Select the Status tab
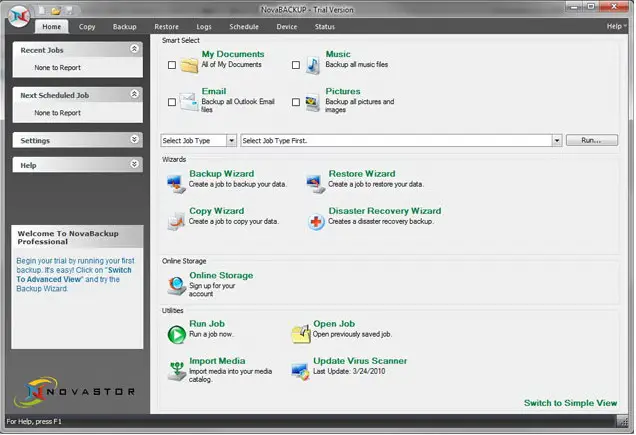 pyautogui.click(x=325, y=27)
